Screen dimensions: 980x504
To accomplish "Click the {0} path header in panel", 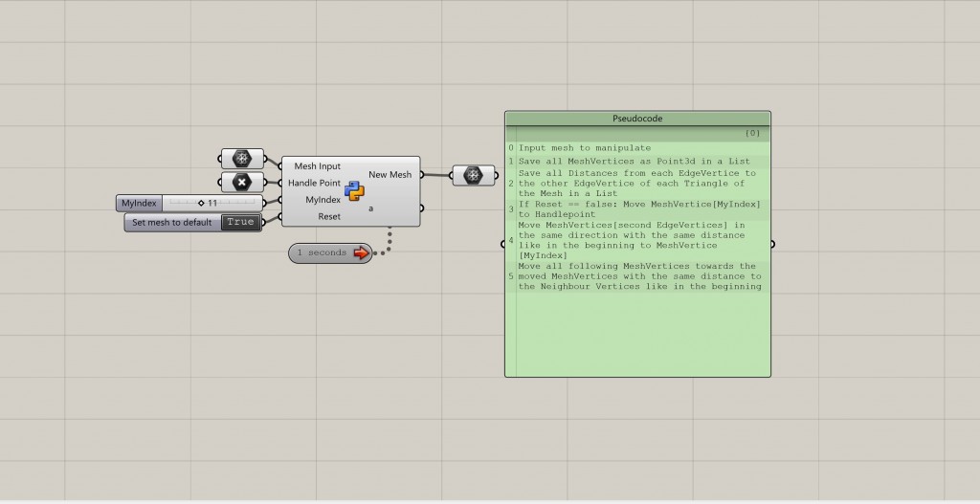I will coord(752,133).
